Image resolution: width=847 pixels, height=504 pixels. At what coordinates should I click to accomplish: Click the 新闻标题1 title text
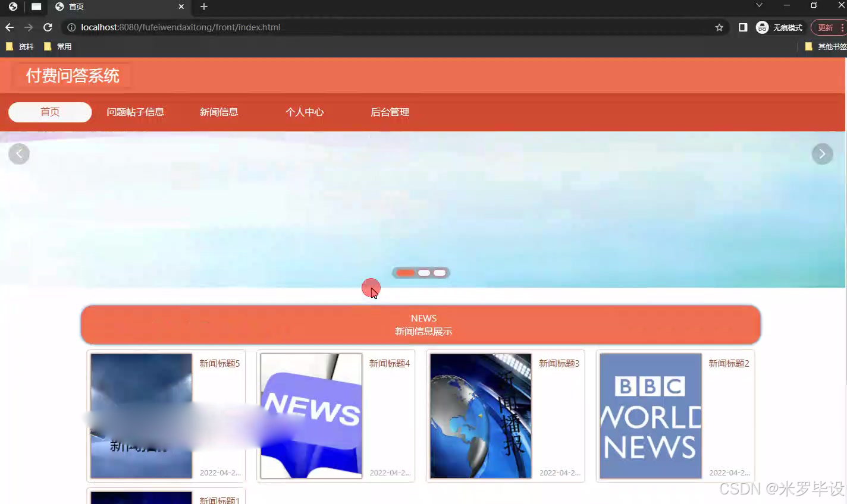(x=219, y=500)
